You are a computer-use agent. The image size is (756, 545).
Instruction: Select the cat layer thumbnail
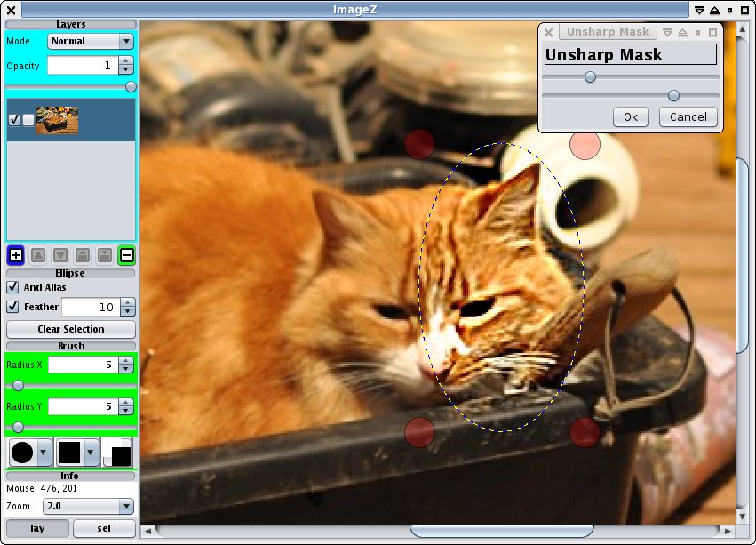coord(57,120)
